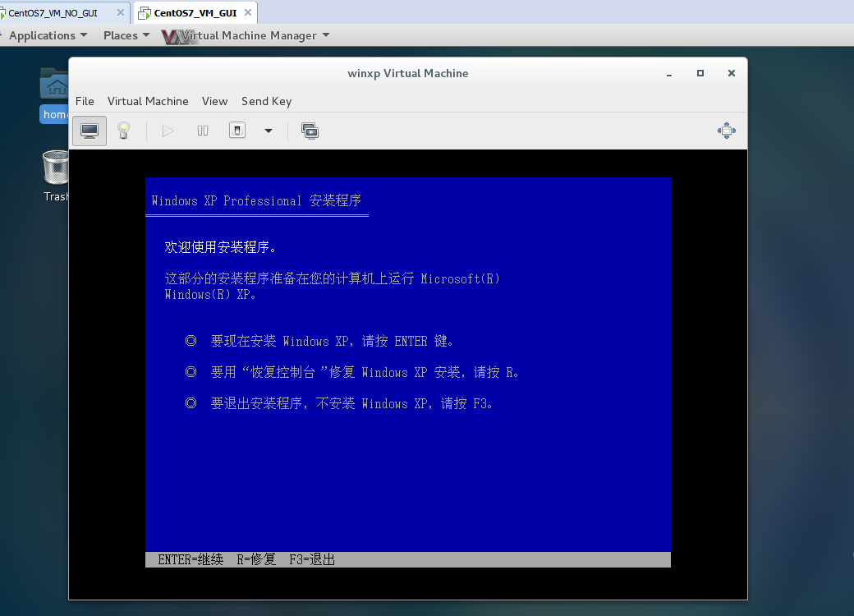The width and height of the screenshot is (854, 616).
Task: Switch the console to fullscreen
Action: 726,131
